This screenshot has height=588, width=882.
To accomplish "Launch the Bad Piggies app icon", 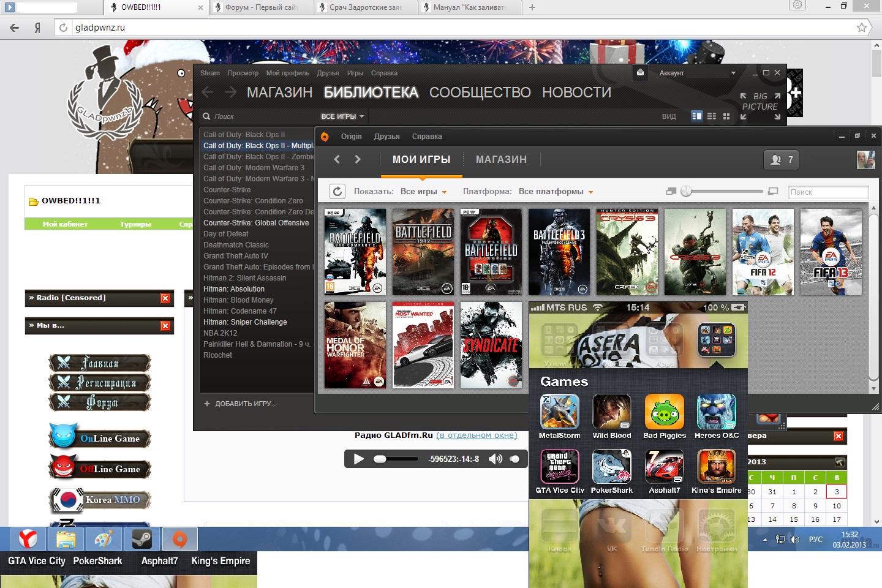I will 664,412.
